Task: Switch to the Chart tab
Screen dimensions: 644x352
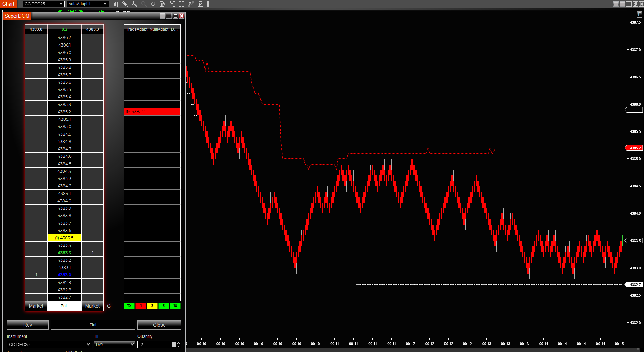Action: 8,4
